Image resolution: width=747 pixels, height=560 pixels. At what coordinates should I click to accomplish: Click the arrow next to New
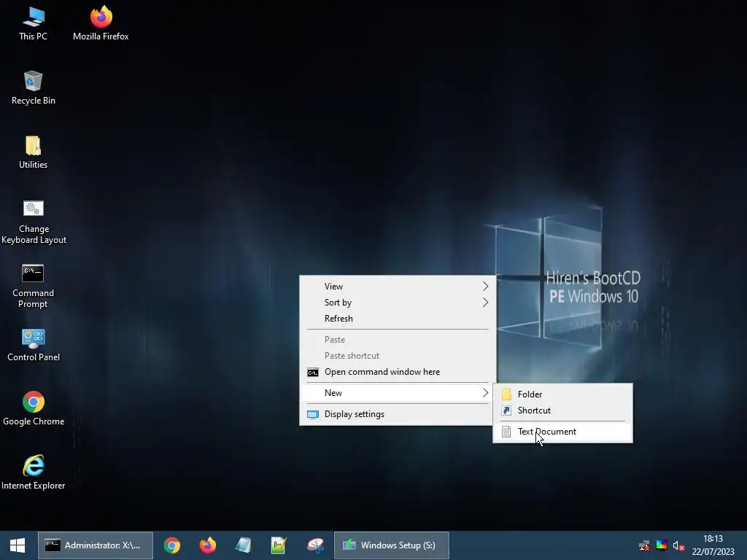coord(485,393)
